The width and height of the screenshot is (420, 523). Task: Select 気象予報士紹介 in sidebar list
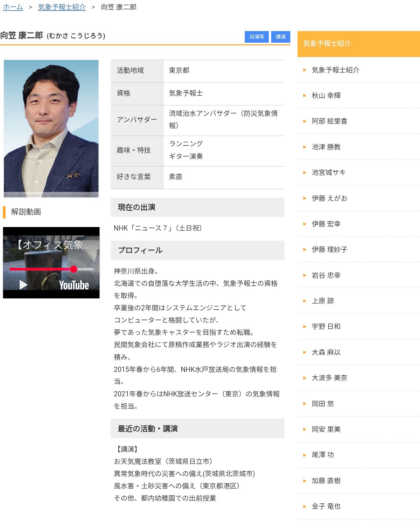tap(335, 70)
